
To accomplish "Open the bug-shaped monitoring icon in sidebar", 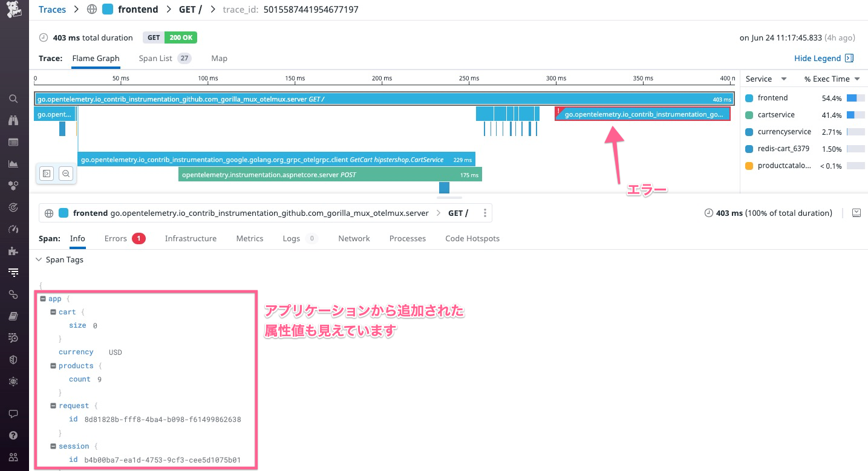I will coord(13,382).
